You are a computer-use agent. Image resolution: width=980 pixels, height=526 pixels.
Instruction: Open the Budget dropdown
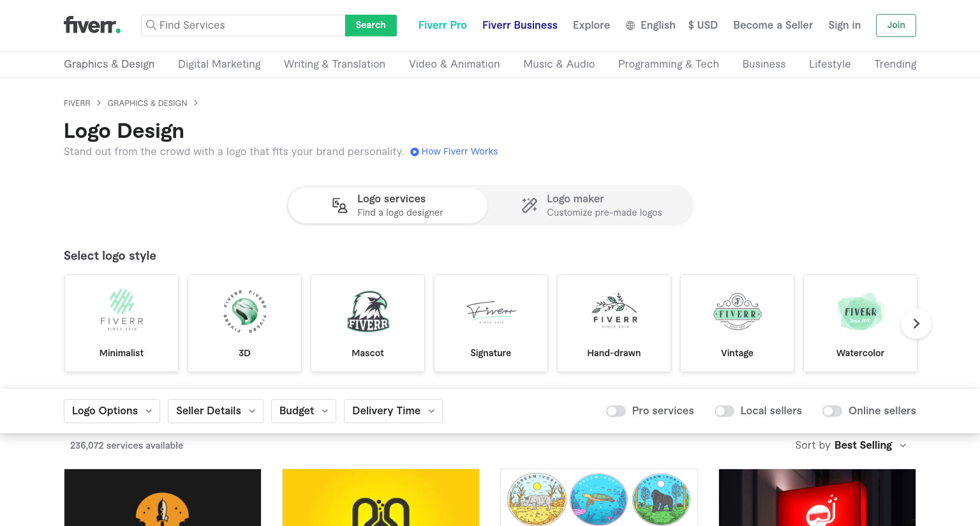[304, 411]
